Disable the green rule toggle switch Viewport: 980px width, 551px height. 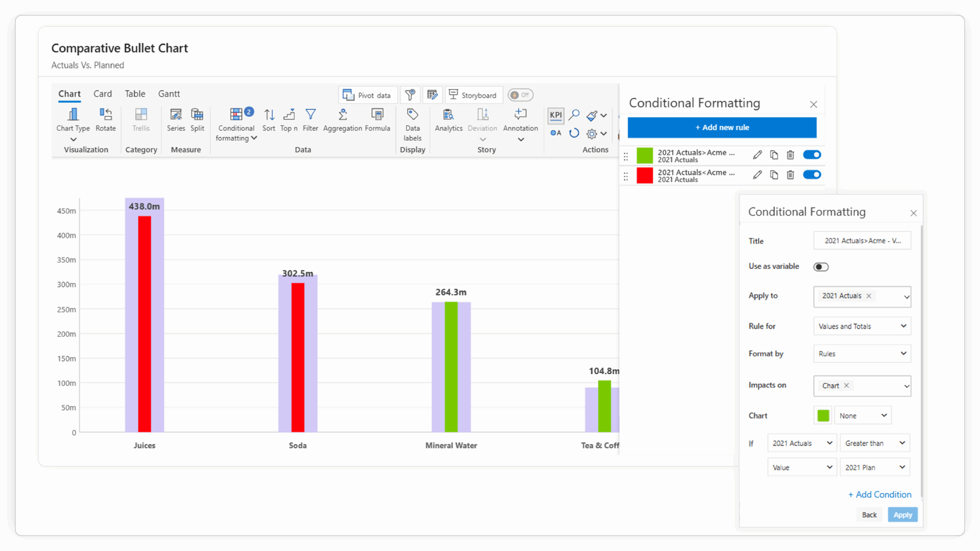(812, 155)
